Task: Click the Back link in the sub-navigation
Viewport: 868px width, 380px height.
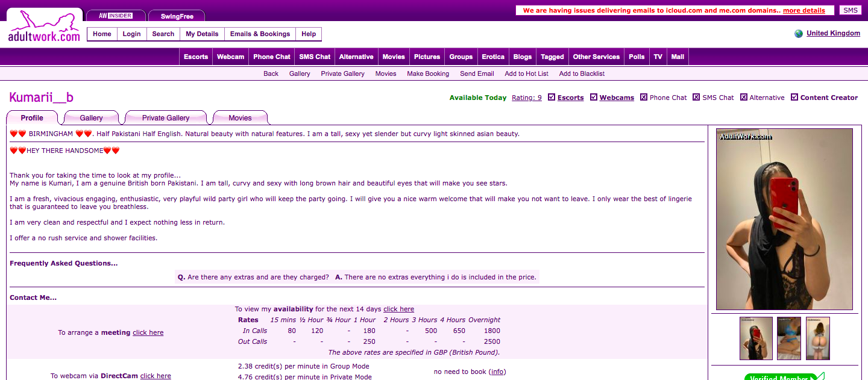Action: 271,73
